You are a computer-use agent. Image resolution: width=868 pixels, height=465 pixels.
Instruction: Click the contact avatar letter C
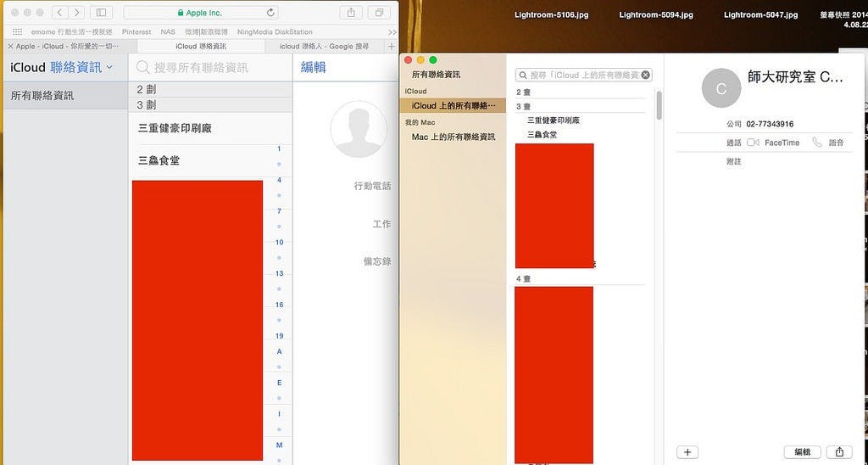[721, 88]
